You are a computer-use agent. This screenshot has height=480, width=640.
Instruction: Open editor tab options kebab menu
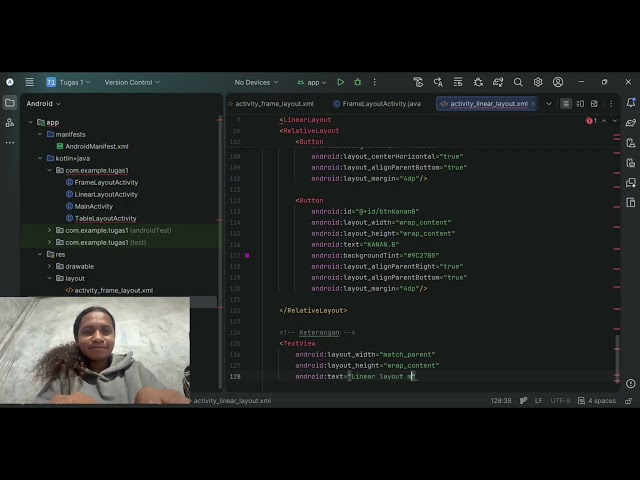(611, 104)
